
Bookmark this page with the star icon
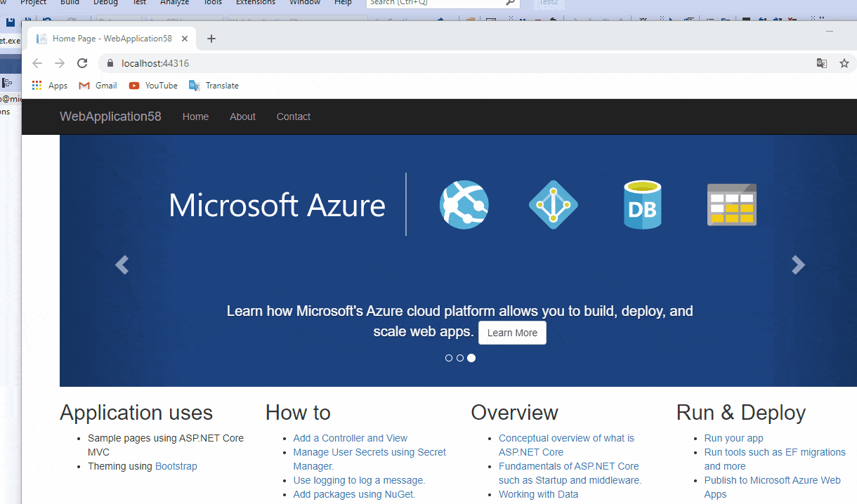pyautogui.click(x=844, y=63)
